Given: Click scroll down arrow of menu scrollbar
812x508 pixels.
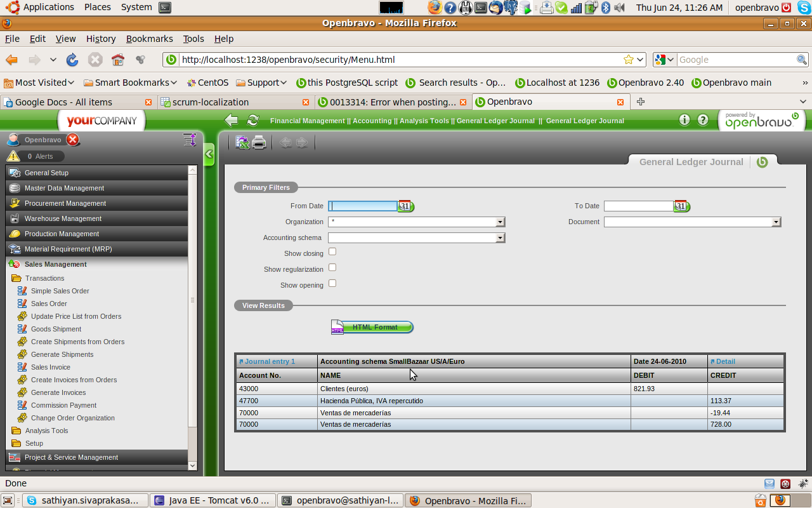Looking at the screenshot, I should pyautogui.click(x=193, y=465).
